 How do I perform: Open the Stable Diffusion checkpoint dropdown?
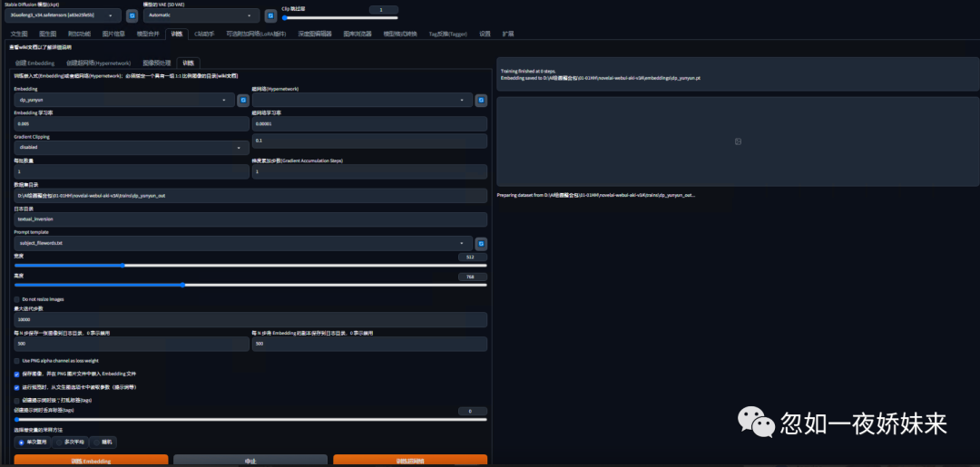(64, 15)
